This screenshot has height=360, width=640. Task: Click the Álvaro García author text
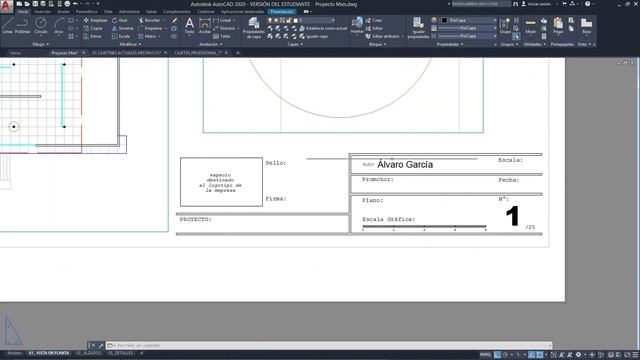(405, 164)
